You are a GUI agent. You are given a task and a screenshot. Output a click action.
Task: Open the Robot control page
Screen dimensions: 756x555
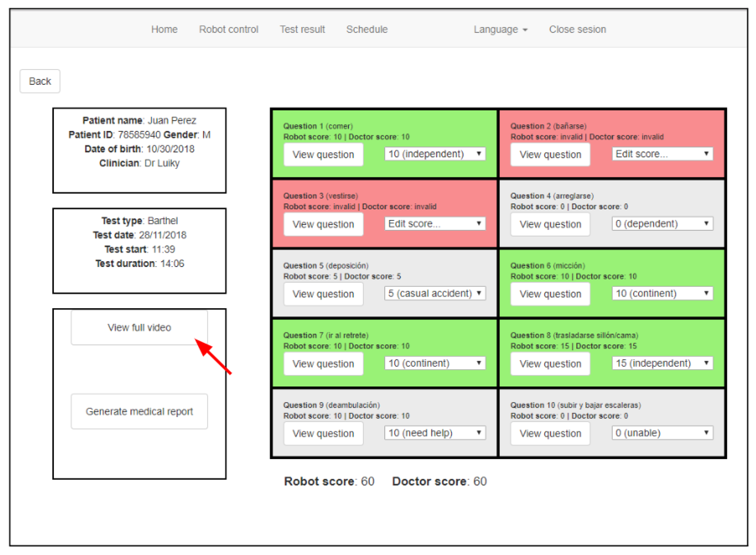point(228,30)
